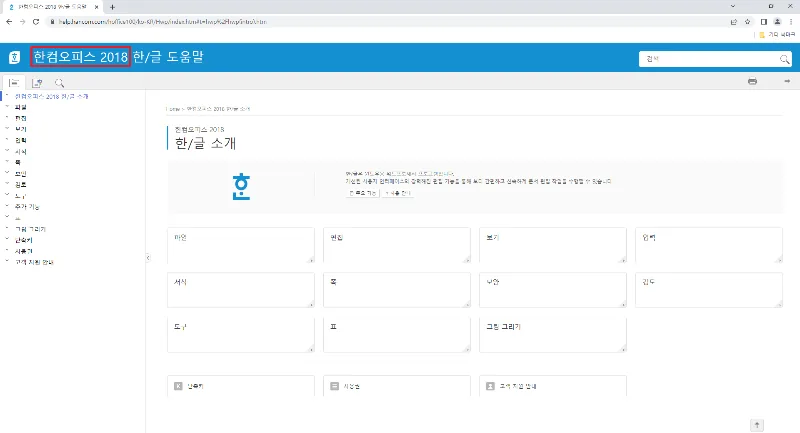This screenshot has width=800, height=433.
Task: Open the browser three-dot menu
Action: pos(791,21)
